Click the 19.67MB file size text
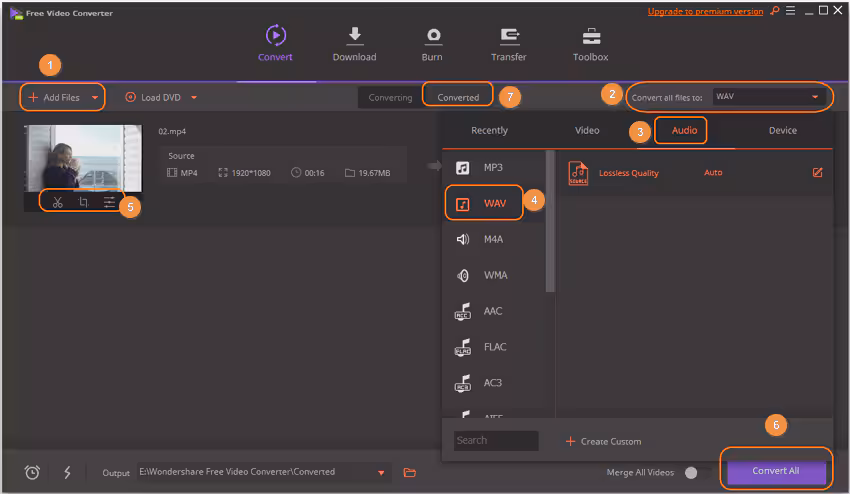Viewport: 850px width, 494px height. (374, 173)
